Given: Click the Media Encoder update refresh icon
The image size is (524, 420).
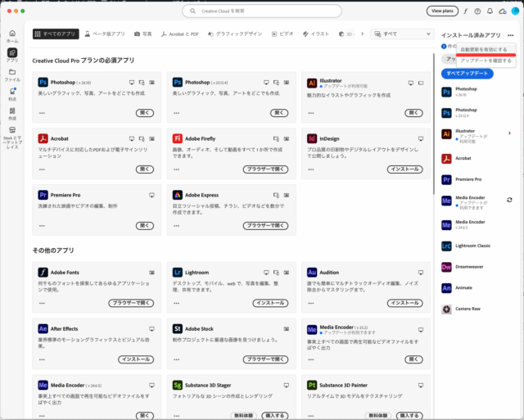Looking at the screenshot, I should [509, 200].
